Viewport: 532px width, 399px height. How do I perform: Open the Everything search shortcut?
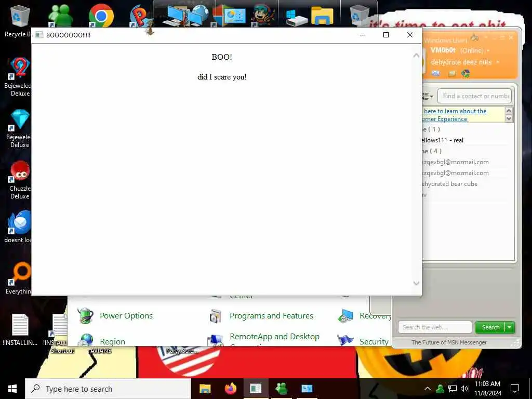[20, 274]
